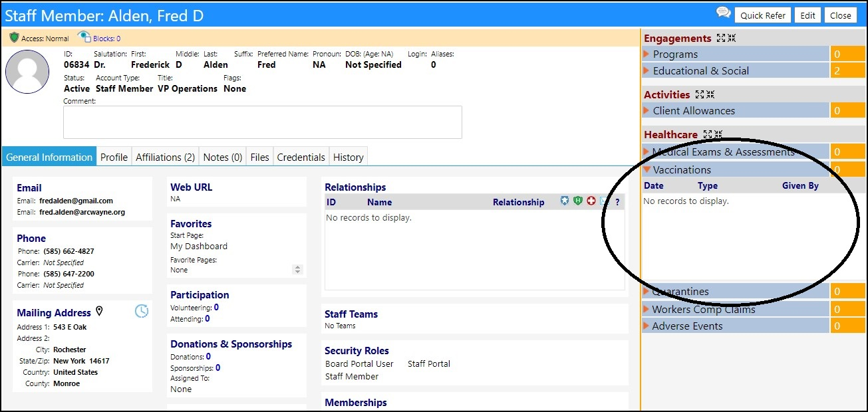The image size is (868, 412).
Task: Click the address line 543 E Oak
Action: click(70, 327)
